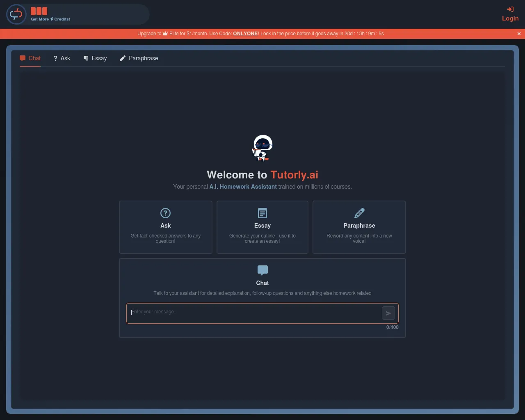This screenshot has height=420, width=525.
Task: Click the send message arrow button
Action: [388, 313]
